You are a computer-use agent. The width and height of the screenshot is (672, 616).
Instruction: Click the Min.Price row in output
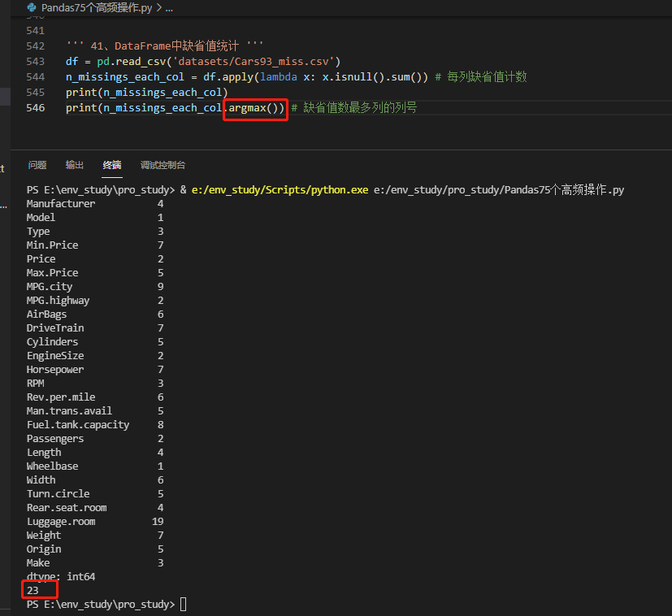pos(95,245)
